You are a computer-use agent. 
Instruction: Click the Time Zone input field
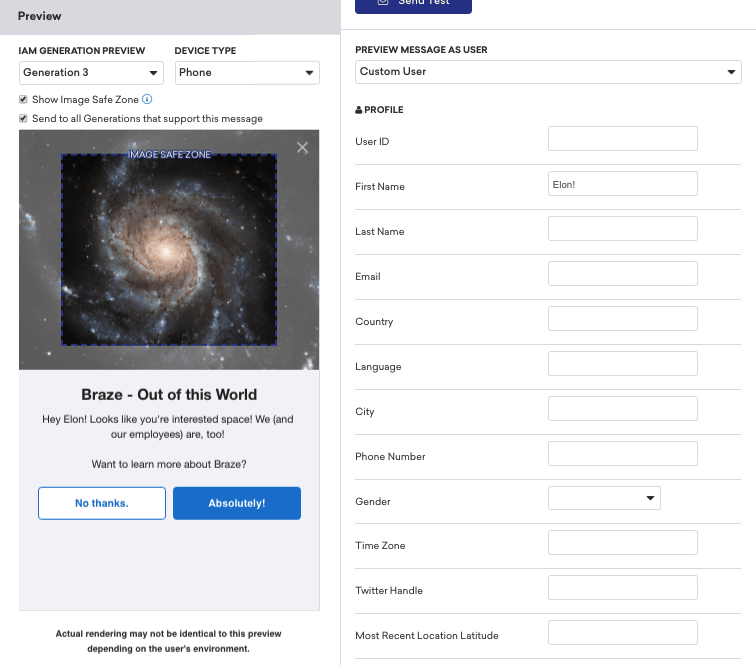click(622, 543)
